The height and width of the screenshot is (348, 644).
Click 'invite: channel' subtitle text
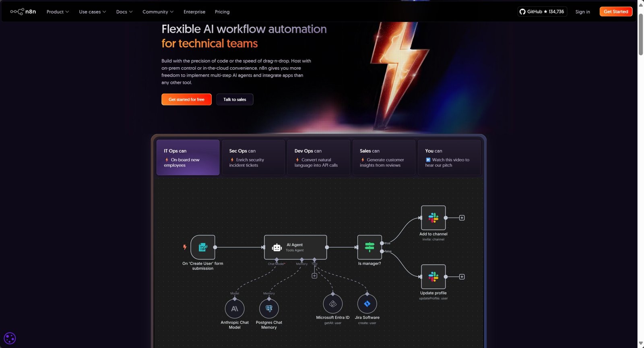(433, 239)
